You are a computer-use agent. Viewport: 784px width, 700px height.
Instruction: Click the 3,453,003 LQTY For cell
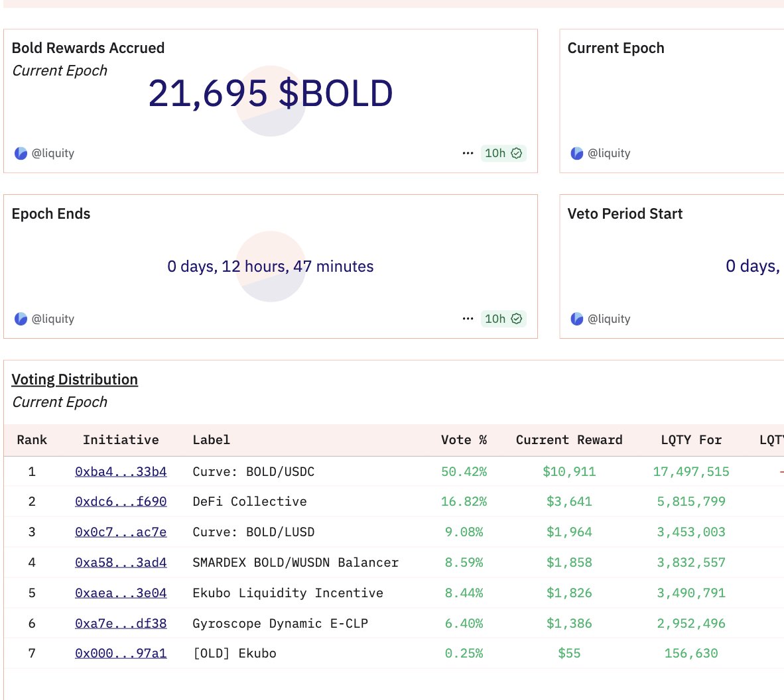(x=691, y=532)
